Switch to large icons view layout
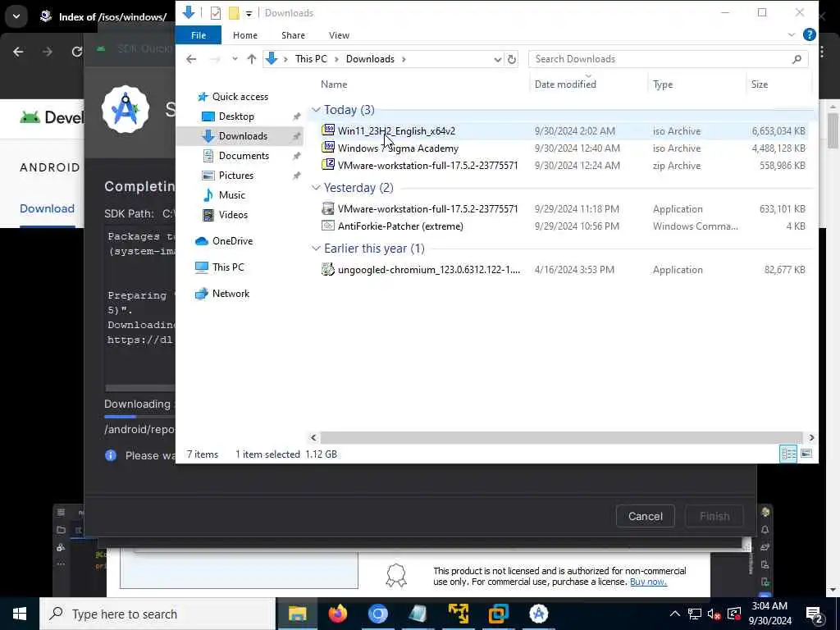This screenshot has width=840, height=630. coord(806,454)
